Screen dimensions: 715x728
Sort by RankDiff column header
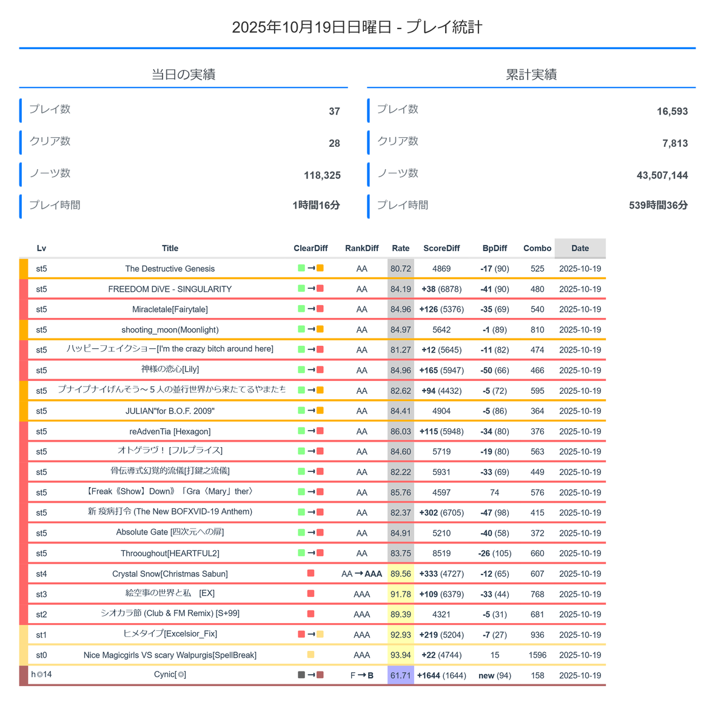coord(362,248)
